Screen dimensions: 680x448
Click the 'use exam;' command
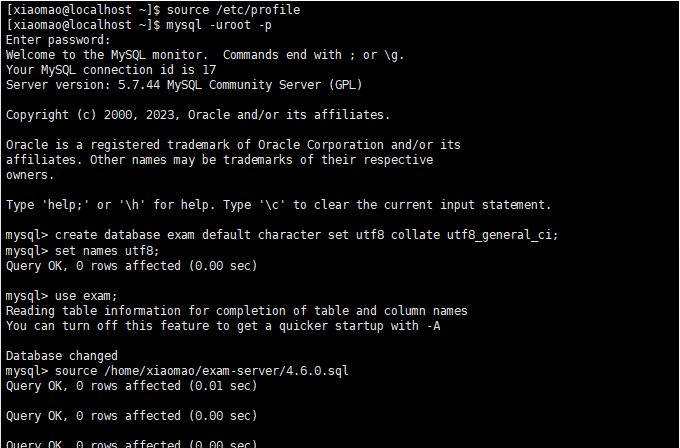point(86,296)
